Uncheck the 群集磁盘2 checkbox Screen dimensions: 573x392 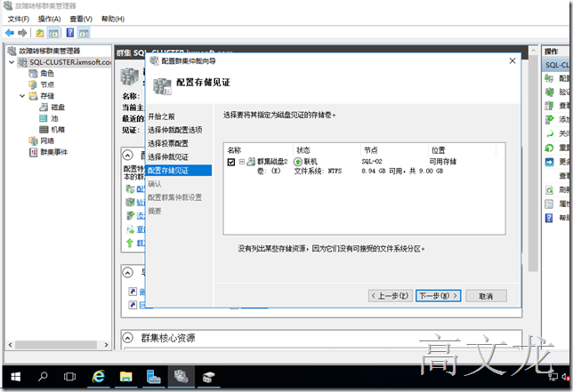pos(231,162)
